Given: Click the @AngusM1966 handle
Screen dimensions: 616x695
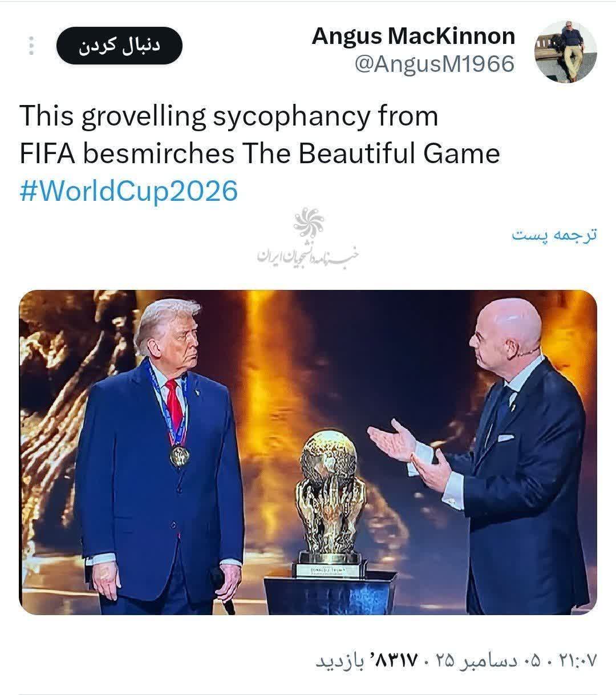Looking at the screenshot, I should tap(435, 64).
